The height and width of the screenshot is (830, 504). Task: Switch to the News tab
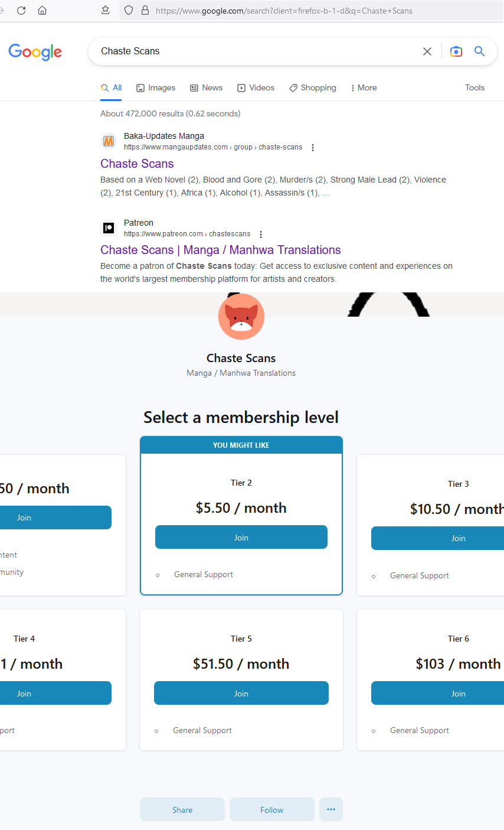206,88
